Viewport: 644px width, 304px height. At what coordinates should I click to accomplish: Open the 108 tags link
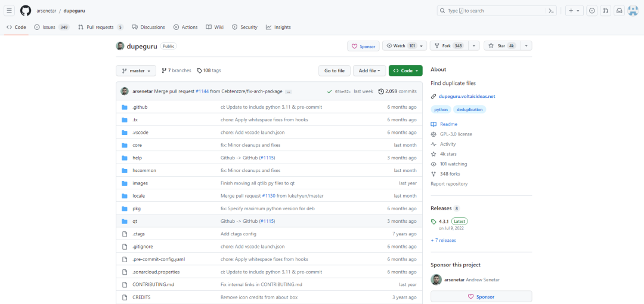tap(209, 70)
